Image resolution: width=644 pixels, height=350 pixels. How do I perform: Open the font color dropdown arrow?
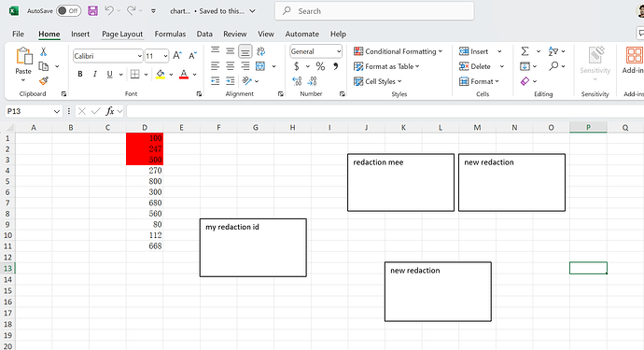(194, 75)
